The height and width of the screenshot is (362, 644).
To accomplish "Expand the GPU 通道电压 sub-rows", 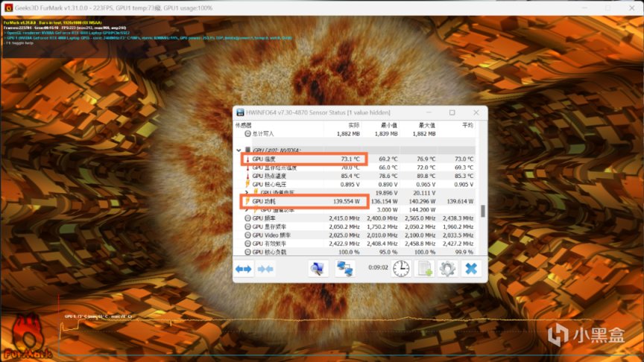I will [247, 192].
